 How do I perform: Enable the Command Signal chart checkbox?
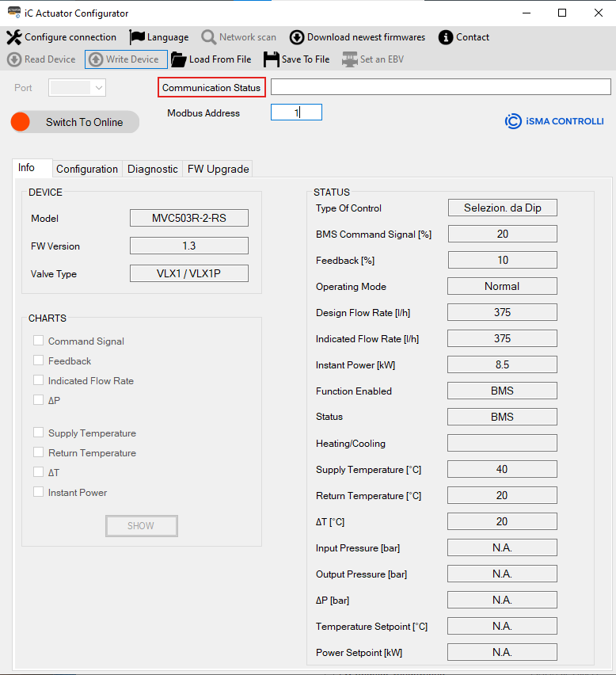(x=38, y=341)
